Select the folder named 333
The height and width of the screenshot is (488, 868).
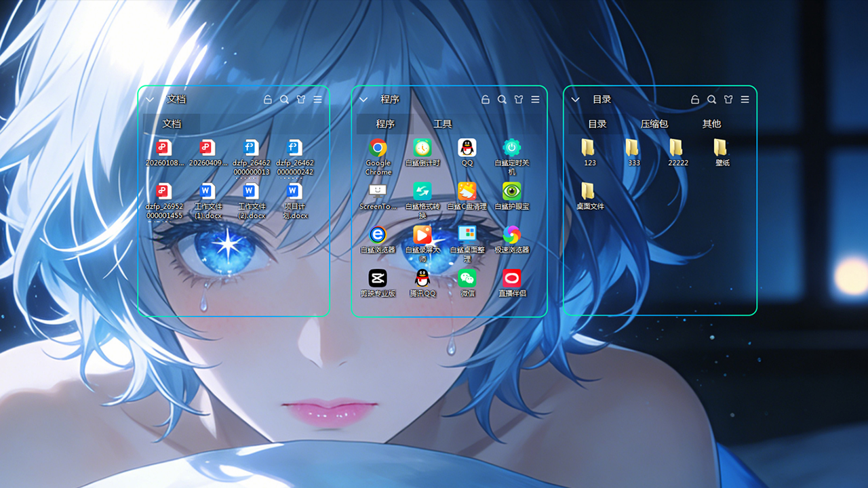[633, 148]
